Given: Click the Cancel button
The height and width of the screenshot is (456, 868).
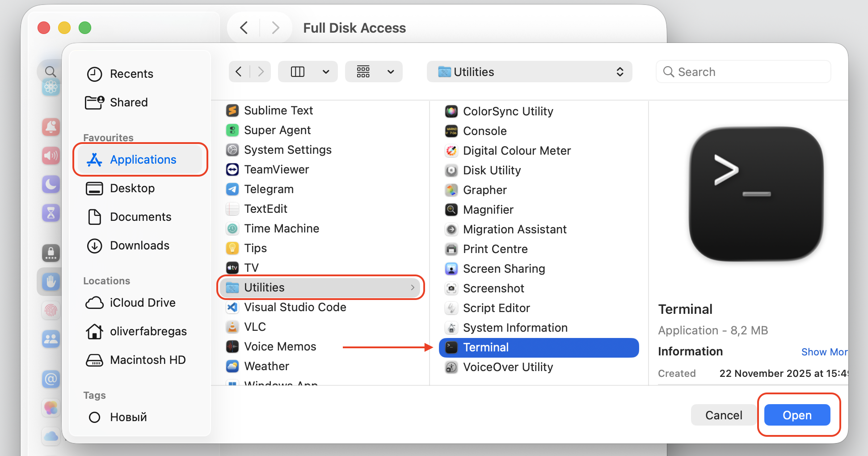Looking at the screenshot, I should [724, 415].
